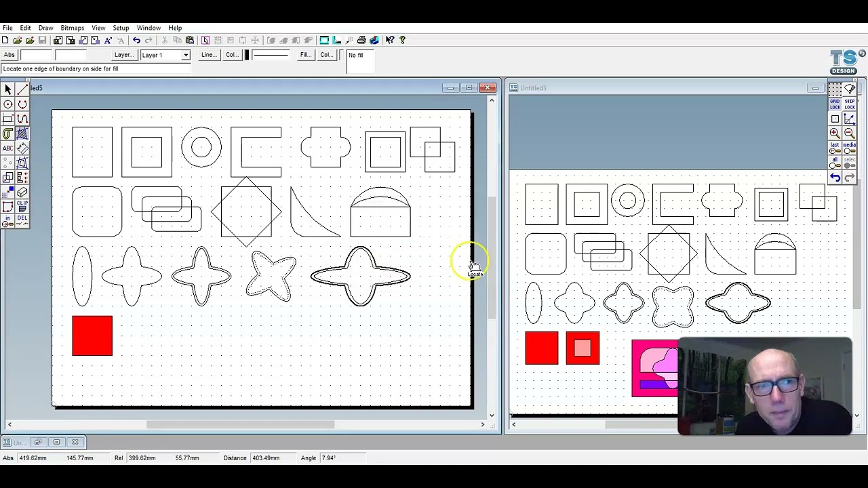Click the question mark help icon
868x488 pixels.
click(402, 41)
